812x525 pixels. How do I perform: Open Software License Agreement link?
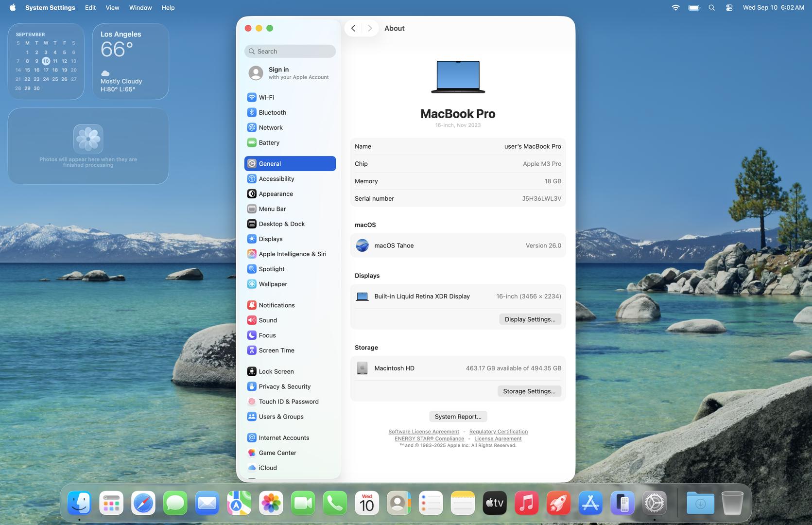(424, 432)
